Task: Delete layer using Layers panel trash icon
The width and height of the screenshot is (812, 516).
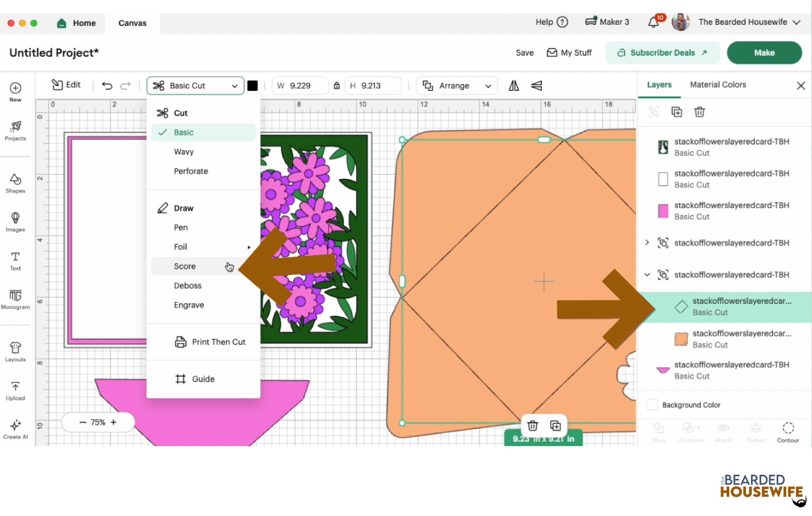Action: coord(699,112)
